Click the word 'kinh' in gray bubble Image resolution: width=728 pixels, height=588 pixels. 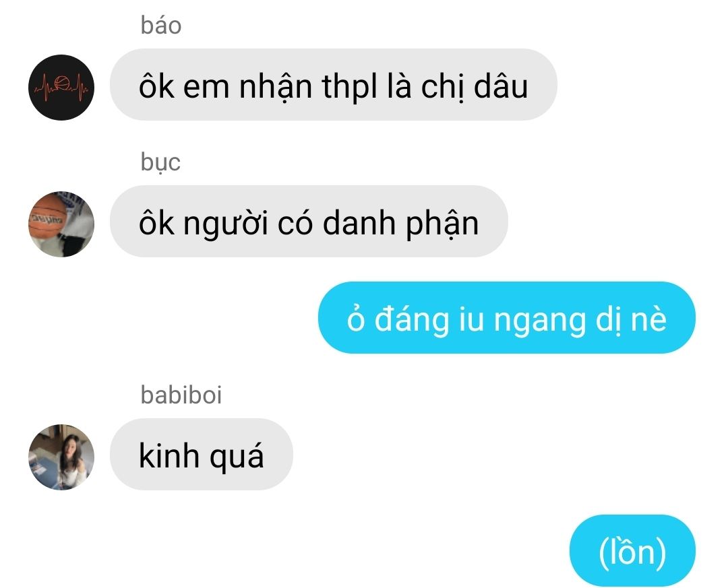pyautogui.click(x=169, y=455)
